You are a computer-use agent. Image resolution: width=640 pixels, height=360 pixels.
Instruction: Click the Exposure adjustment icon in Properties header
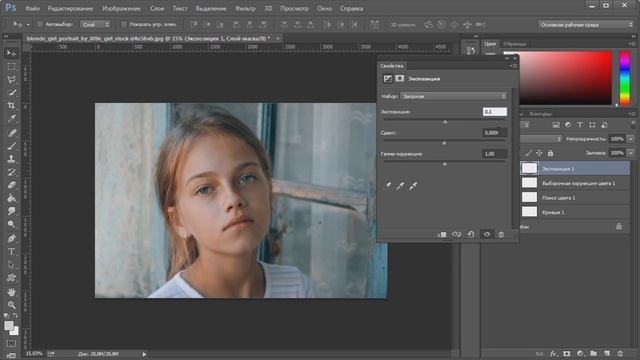click(x=388, y=78)
